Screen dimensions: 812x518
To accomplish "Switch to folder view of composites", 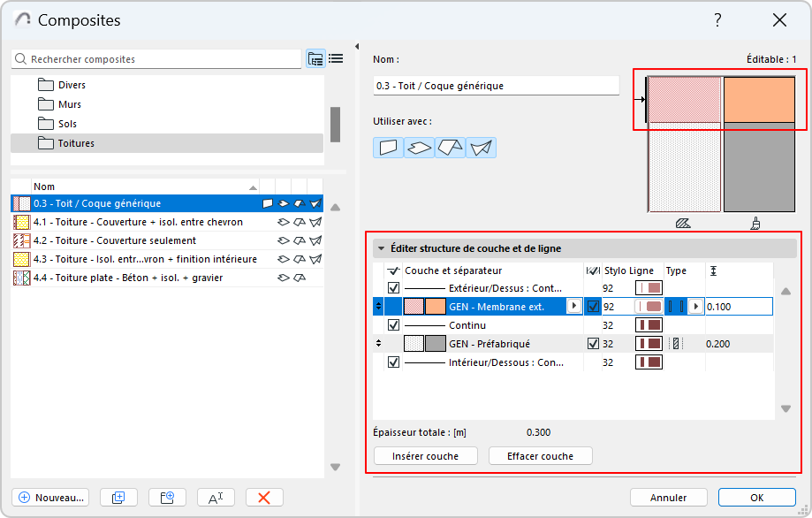I will tap(315, 58).
